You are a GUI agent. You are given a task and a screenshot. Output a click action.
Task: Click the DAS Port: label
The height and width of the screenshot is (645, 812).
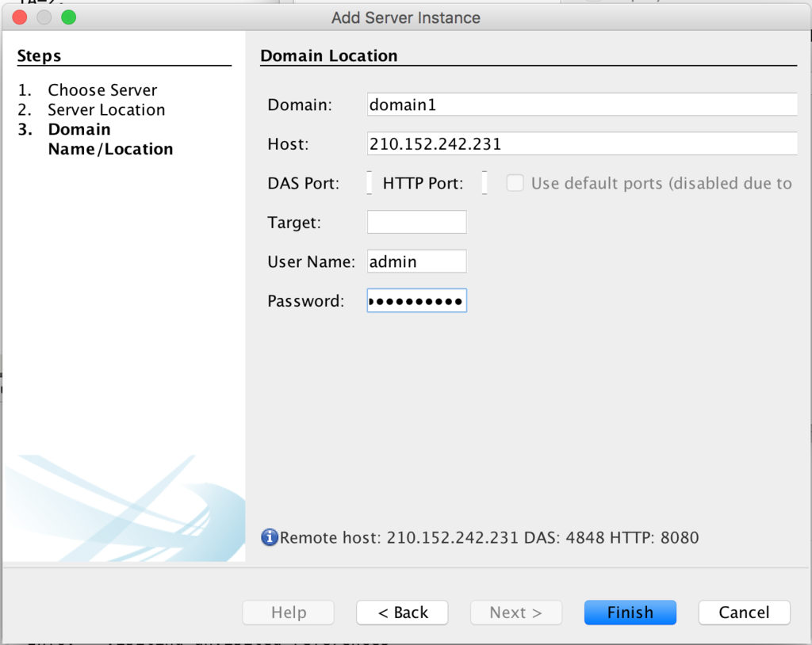304,183
